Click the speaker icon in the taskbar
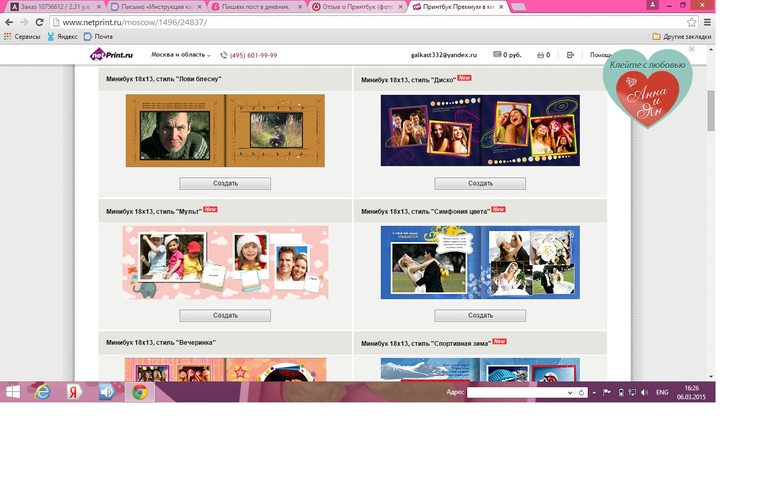Viewport: 770px width, 481px height. coord(107,392)
